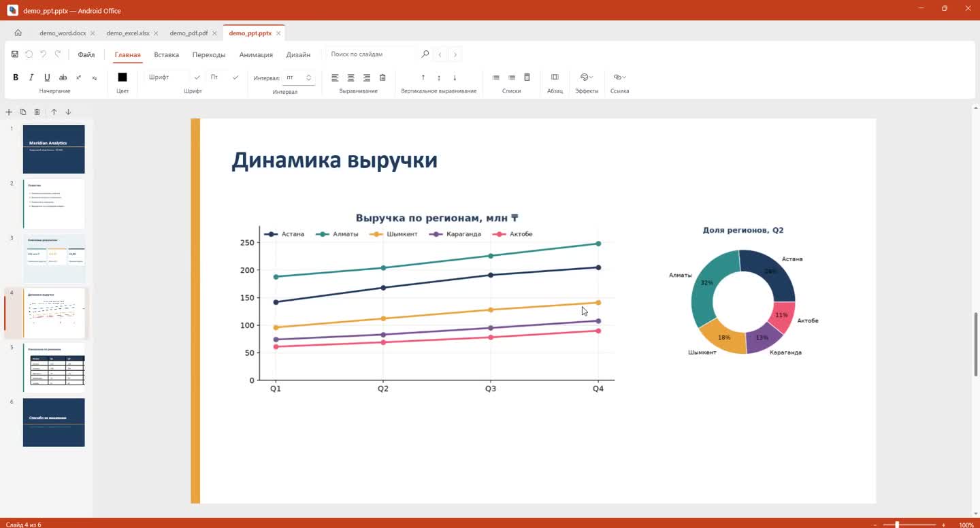This screenshot has height=528, width=980.
Task: Add a new slide with plus icon
Action: 9,112
